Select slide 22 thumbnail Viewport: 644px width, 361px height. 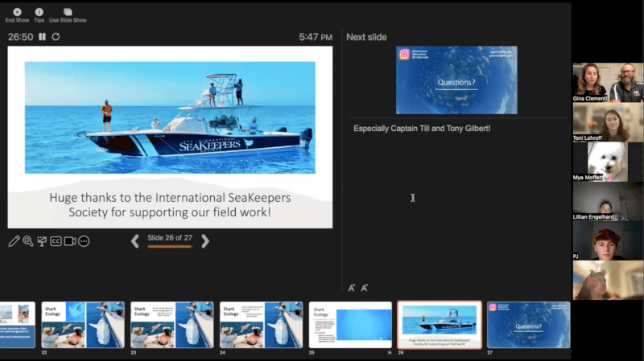coord(83,325)
